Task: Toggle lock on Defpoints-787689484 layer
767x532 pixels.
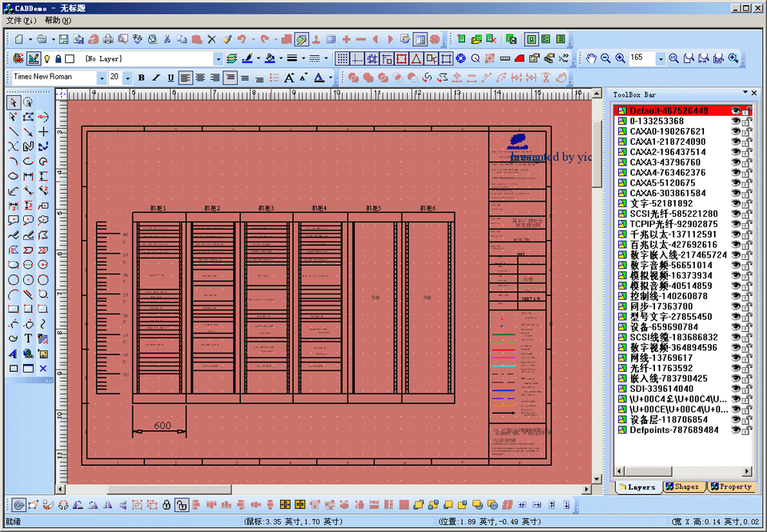Action: (746, 430)
